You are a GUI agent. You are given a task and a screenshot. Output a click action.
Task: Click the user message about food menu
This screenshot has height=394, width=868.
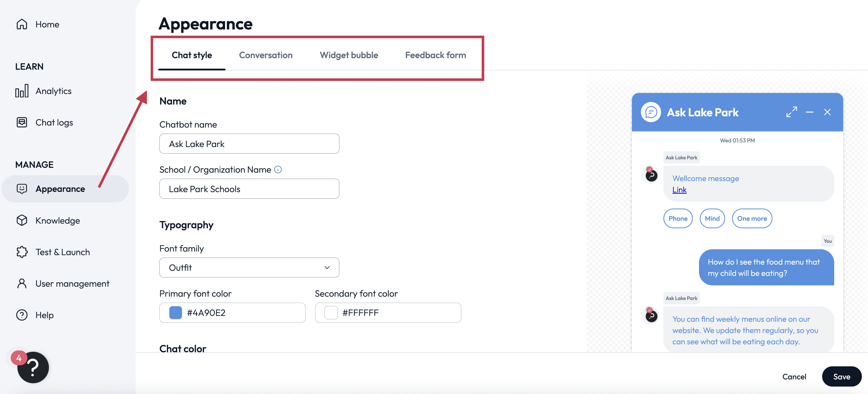(767, 268)
